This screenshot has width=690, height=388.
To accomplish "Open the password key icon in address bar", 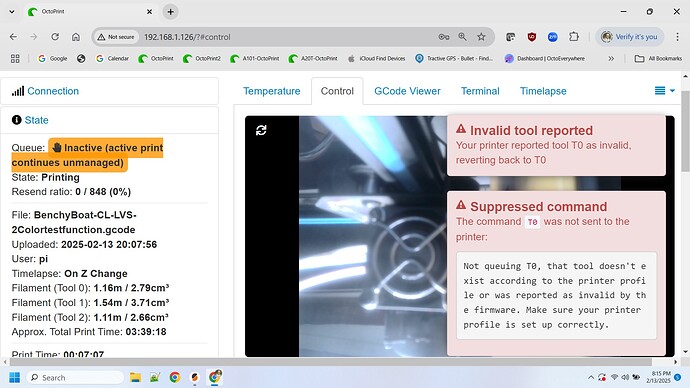I will 444,37.
